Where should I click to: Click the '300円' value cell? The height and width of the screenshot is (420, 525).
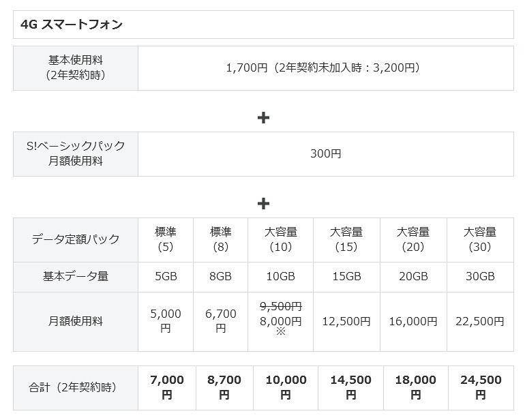point(326,154)
